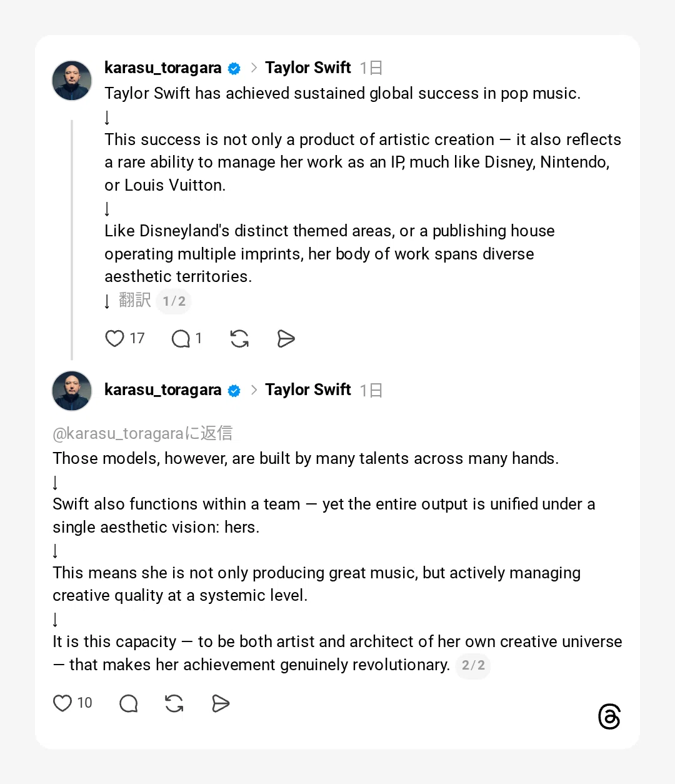Share the first post via send icon
The height and width of the screenshot is (784, 675).
point(286,339)
